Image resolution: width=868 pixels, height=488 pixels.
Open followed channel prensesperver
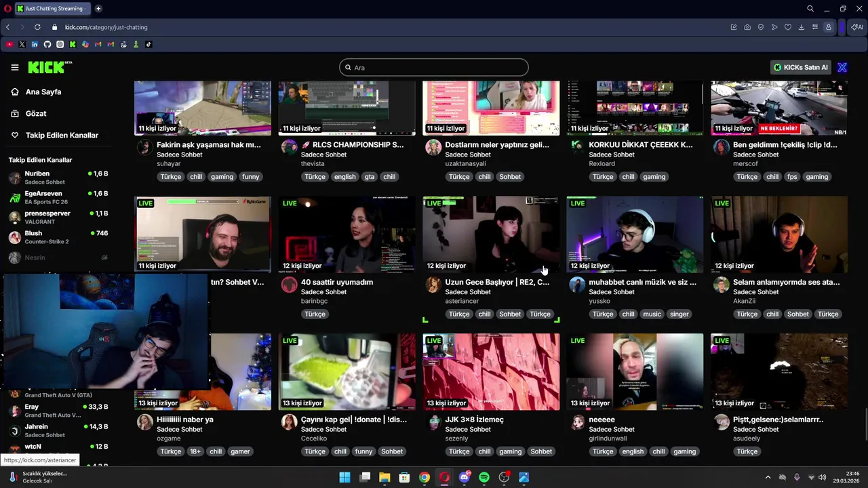coord(58,217)
